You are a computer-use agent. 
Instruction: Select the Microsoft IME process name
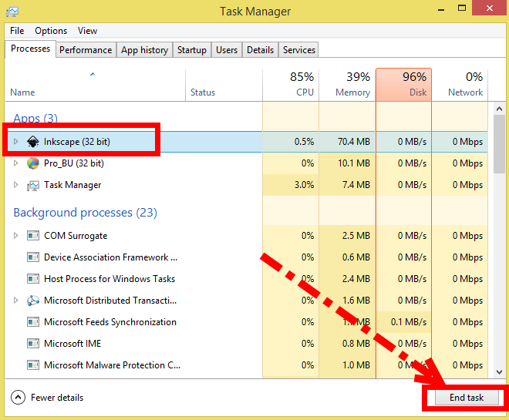(x=72, y=344)
